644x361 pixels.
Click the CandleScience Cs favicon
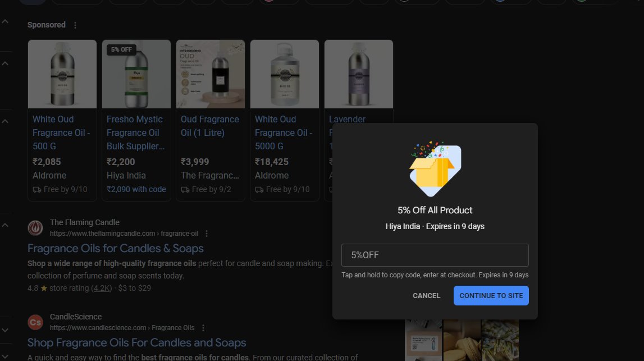point(35,322)
